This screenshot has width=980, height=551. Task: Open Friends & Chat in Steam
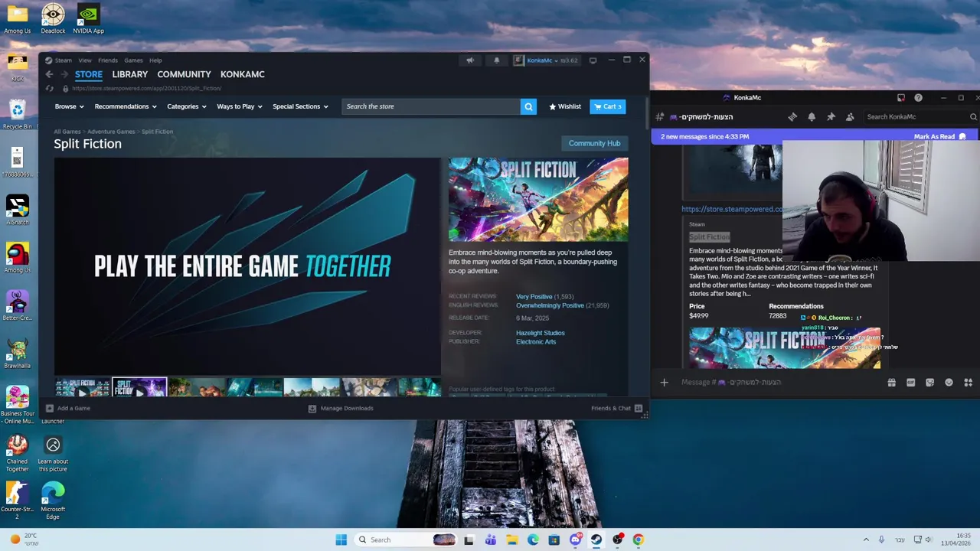(616, 408)
